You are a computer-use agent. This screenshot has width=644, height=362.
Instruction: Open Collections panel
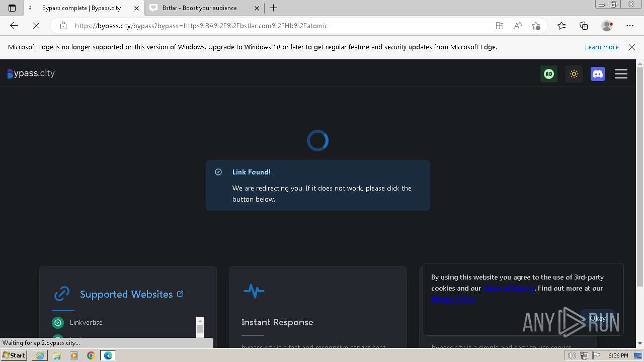click(x=584, y=26)
